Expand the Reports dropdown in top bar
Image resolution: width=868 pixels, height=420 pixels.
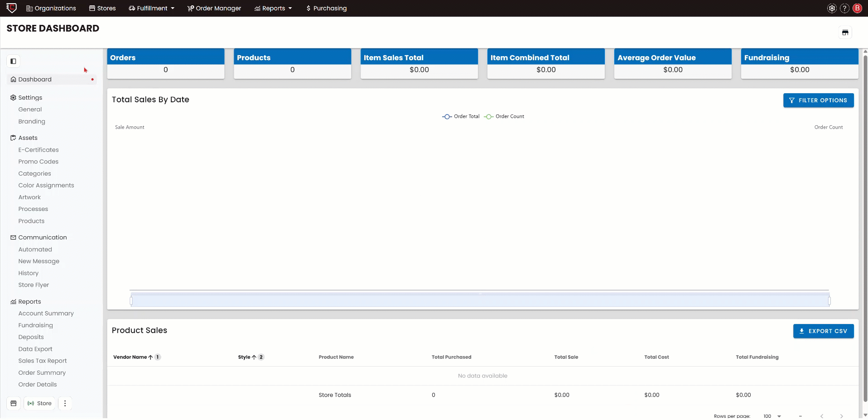(x=273, y=8)
